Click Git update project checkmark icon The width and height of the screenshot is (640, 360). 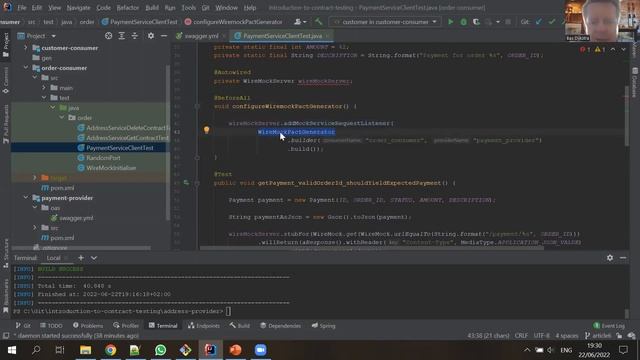[539, 22]
